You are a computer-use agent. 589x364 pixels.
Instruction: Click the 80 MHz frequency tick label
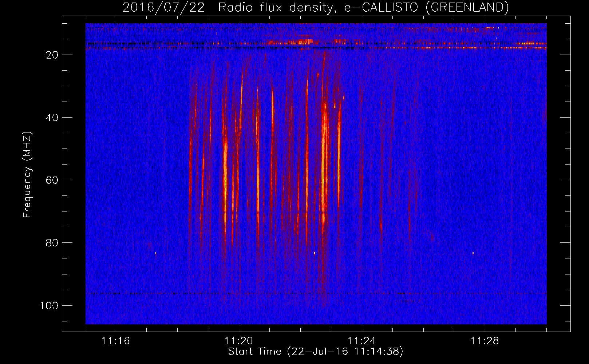click(52, 243)
